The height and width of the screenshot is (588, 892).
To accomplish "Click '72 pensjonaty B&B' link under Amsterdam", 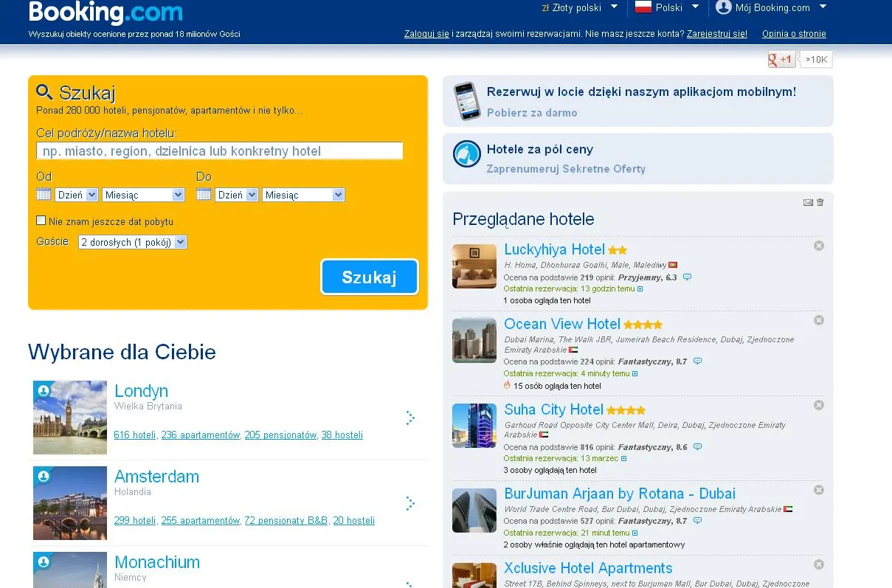I will [286, 521].
